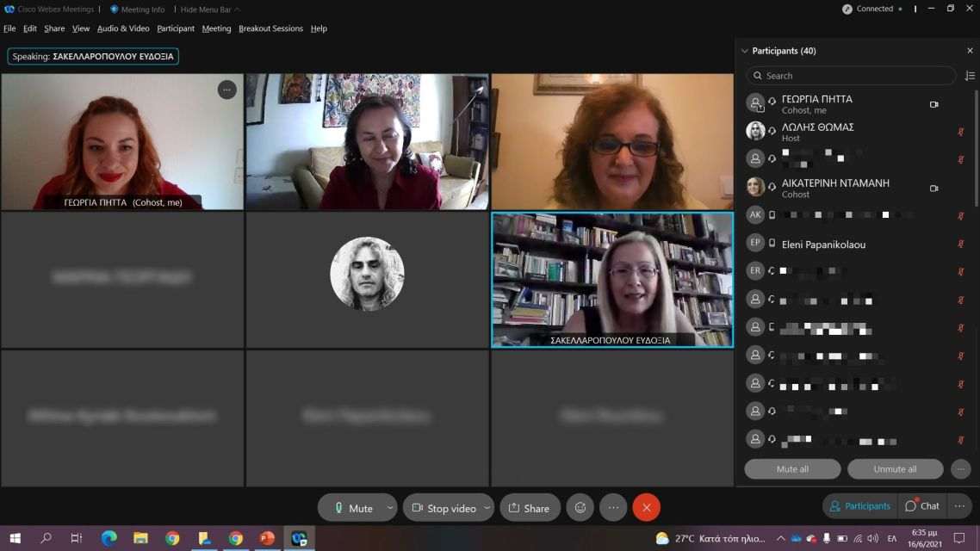Click the sort participants icon
The image size is (980, 551).
(x=970, y=76)
